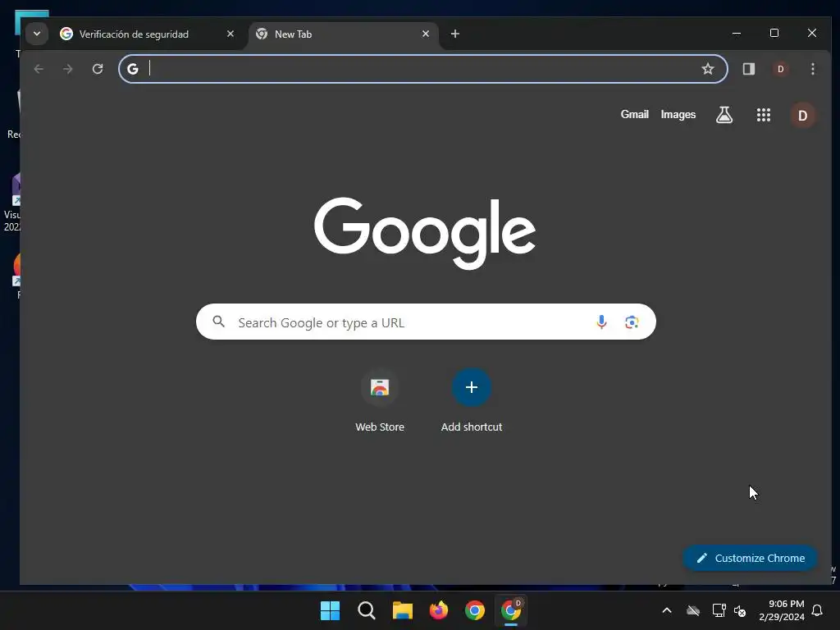This screenshot has width=840, height=630.
Task: Open the Chrome three-dot menu
Action: [813, 69]
